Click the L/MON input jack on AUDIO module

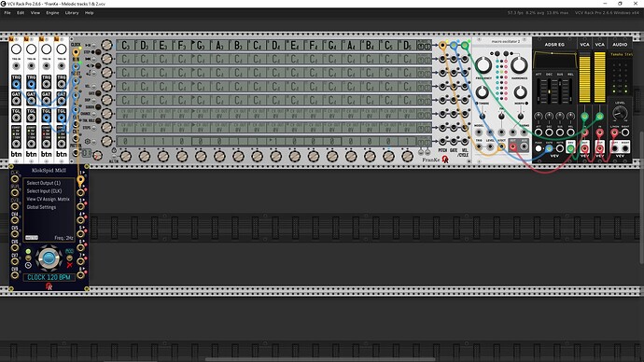(615, 132)
